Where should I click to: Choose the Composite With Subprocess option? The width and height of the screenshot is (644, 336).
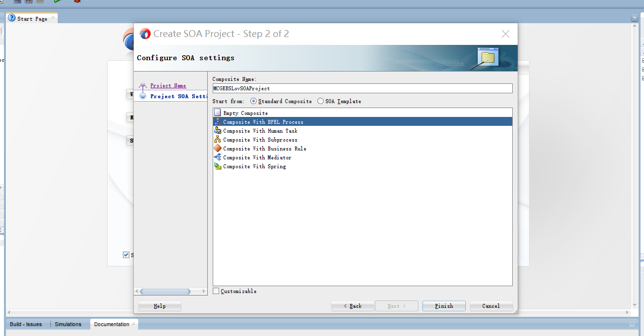[x=260, y=140]
